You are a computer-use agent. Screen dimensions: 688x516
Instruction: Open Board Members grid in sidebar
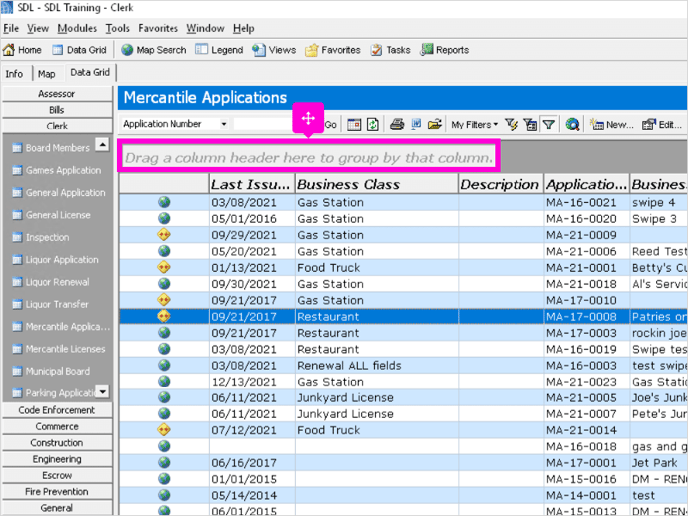(x=51, y=148)
